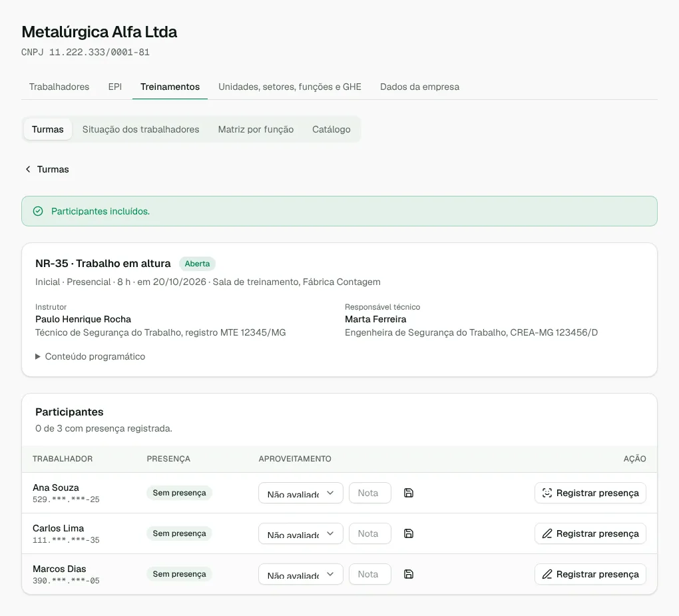Screen dimensions: 679x616
Task: Open the Catálogo sub-tab
Action: (x=332, y=129)
